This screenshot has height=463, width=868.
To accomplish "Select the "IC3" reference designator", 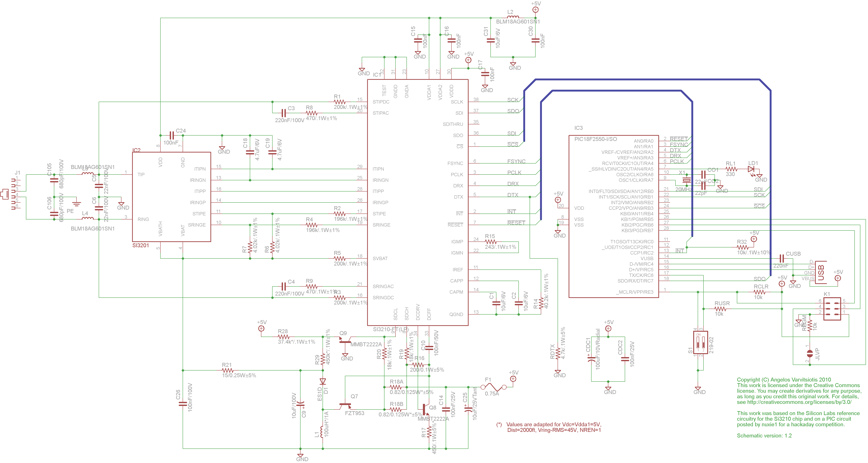I will pyautogui.click(x=578, y=128).
